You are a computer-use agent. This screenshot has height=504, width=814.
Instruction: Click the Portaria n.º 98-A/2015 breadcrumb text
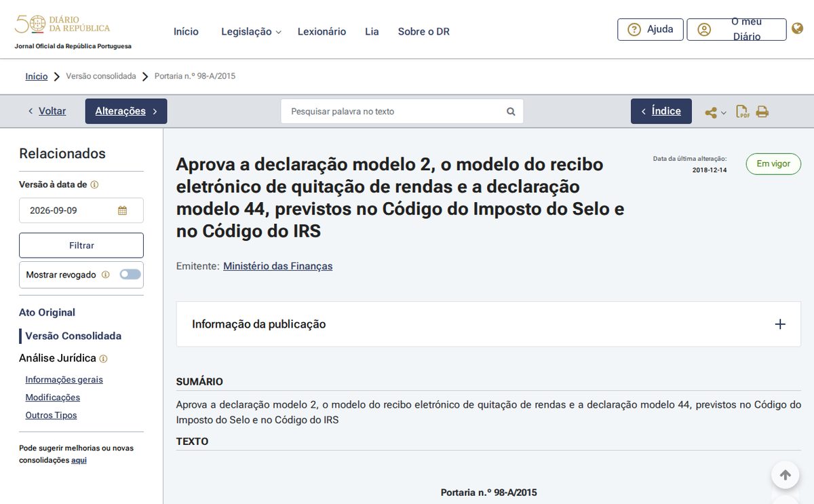click(x=195, y=77)
